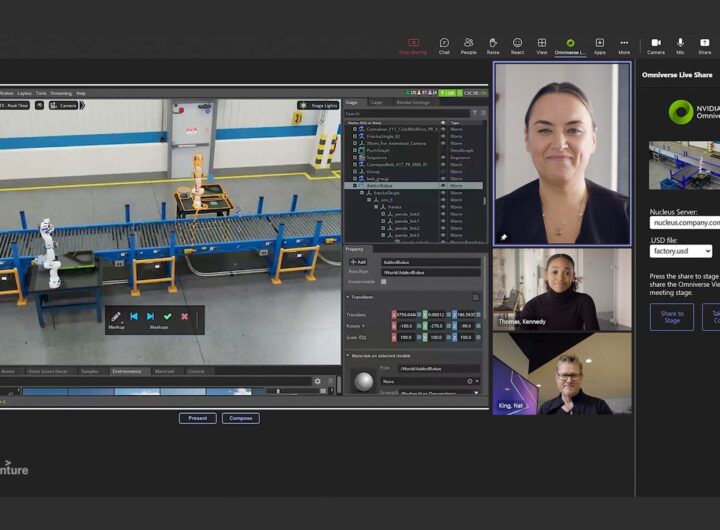Click the Compose button
The height and width of the screenshot is (530, 720).
click(241, 418)
